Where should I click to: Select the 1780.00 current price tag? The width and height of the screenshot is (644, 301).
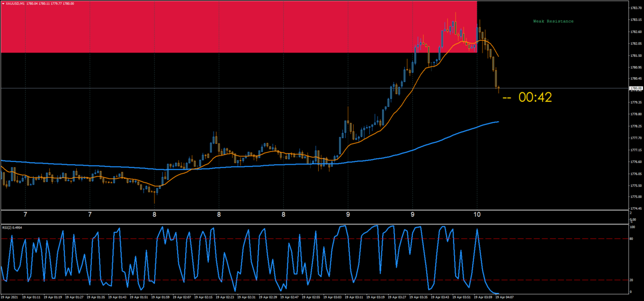tap(636, 88)
